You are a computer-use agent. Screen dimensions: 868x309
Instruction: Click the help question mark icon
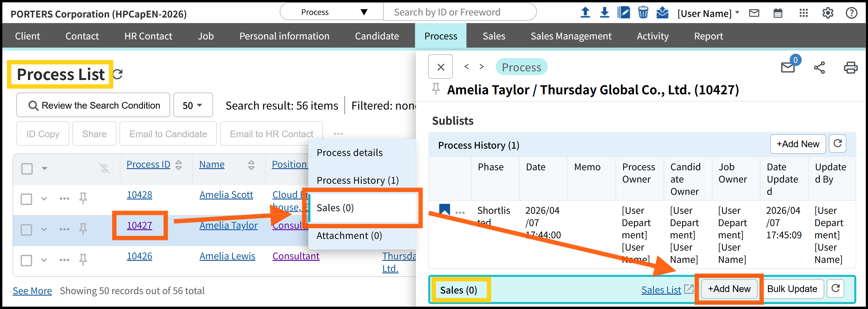pos(851,13)
